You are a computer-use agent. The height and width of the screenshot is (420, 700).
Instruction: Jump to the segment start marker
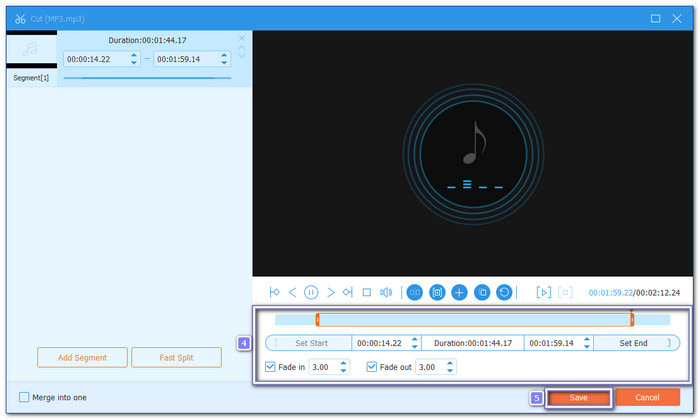(x=275, y=292)
